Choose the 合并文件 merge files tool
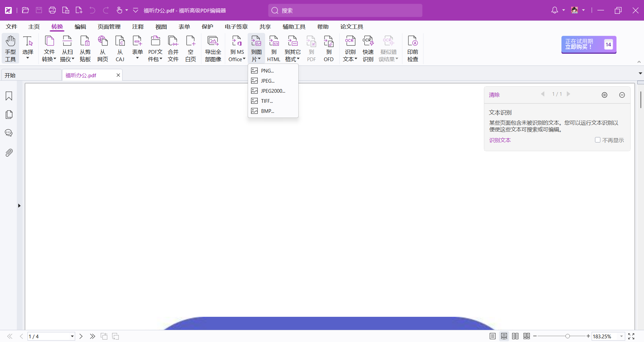This screenshot has width=644, height=342. click(x=173, y=49)
